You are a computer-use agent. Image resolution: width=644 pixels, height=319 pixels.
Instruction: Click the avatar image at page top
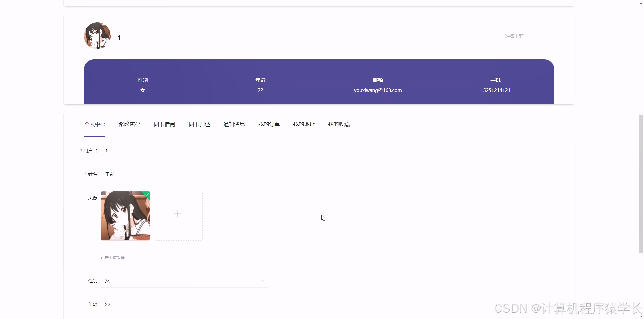[x=97, y=35]
